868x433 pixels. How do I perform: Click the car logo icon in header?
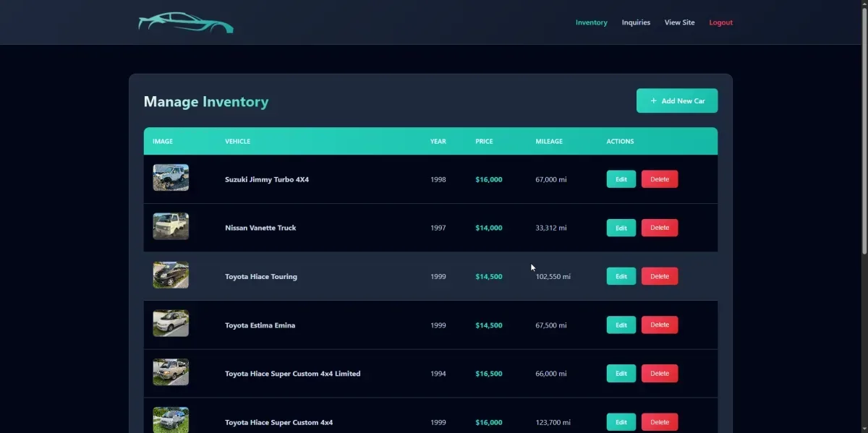tap(186, 22)
